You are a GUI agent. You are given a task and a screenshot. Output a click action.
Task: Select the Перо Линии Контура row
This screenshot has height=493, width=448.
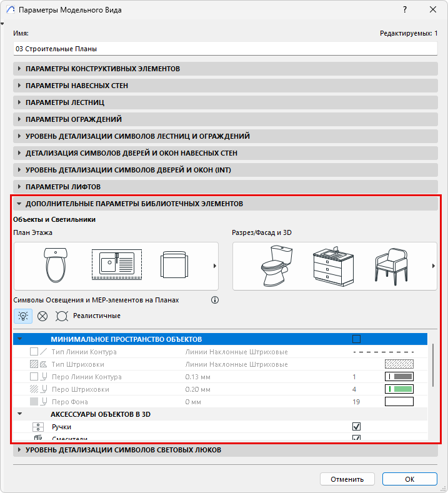tap(220, 377)
